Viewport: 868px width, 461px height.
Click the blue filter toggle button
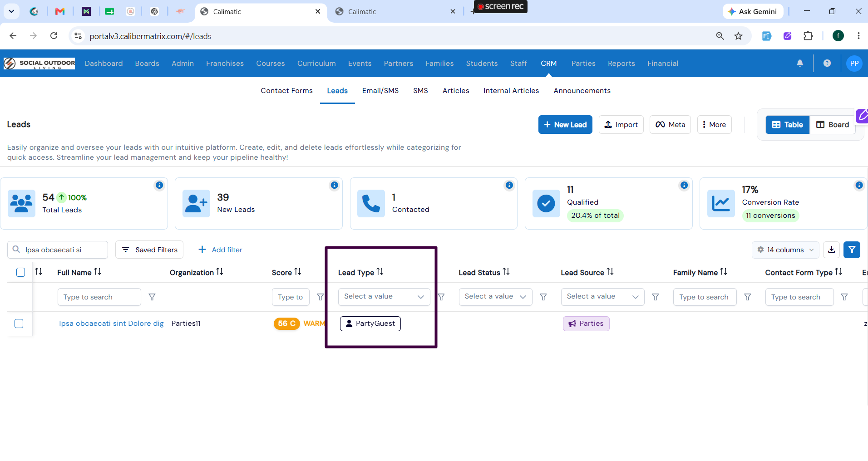[852, 250]
